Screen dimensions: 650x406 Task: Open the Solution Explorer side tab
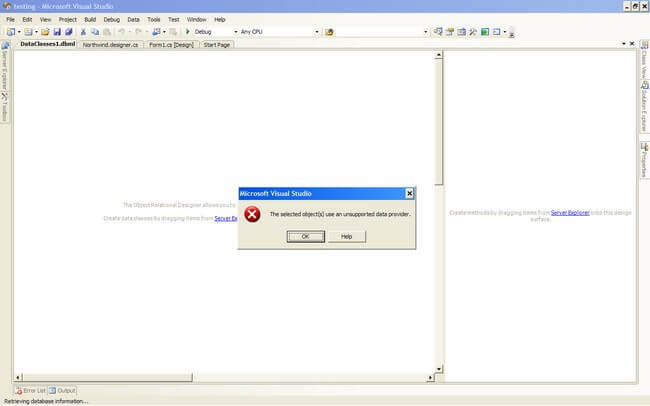[644, 107]
